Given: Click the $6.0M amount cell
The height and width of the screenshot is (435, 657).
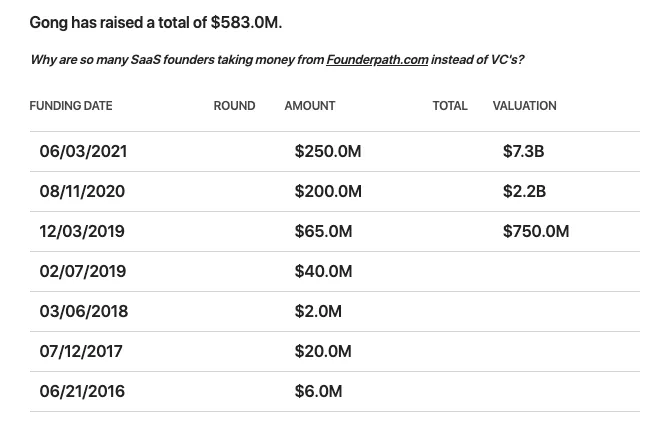Looking at the screenshot, I should (x=318, y=392).
